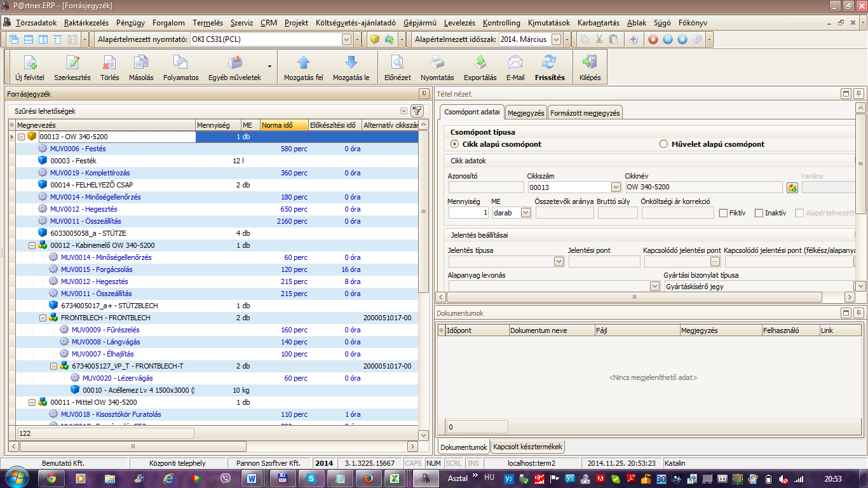Select Cikk alapú csomópont radio button

coord(454,144)
